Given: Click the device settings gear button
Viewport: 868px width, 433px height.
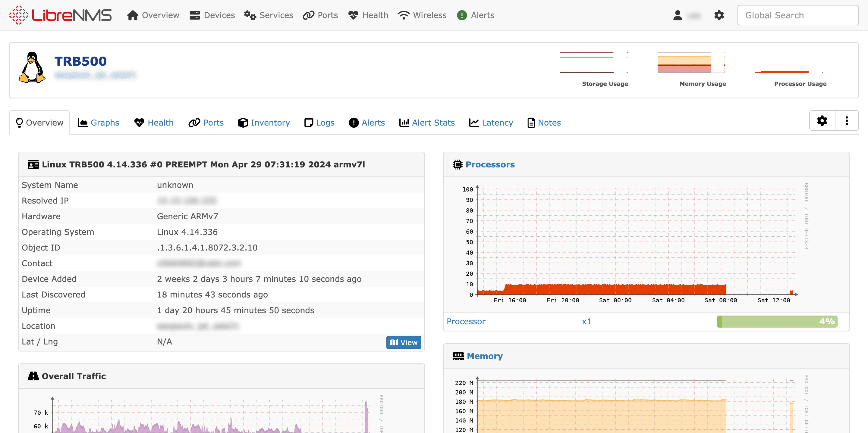Looking at the screenshot, I should (822, 120).
